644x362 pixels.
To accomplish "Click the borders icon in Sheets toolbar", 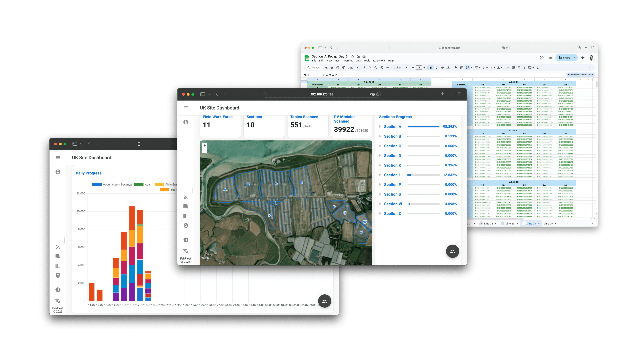I will tap(462, 68).
